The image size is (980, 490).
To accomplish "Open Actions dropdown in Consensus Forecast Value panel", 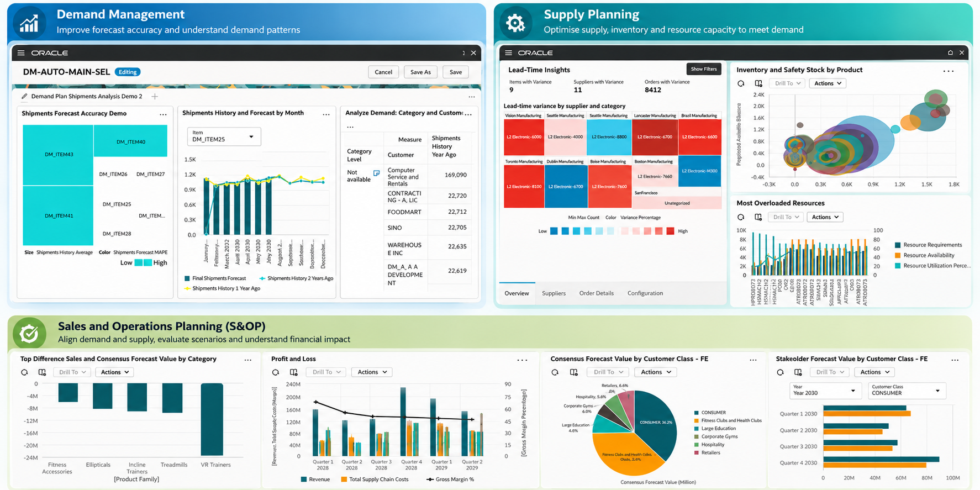I will [655, 372].
